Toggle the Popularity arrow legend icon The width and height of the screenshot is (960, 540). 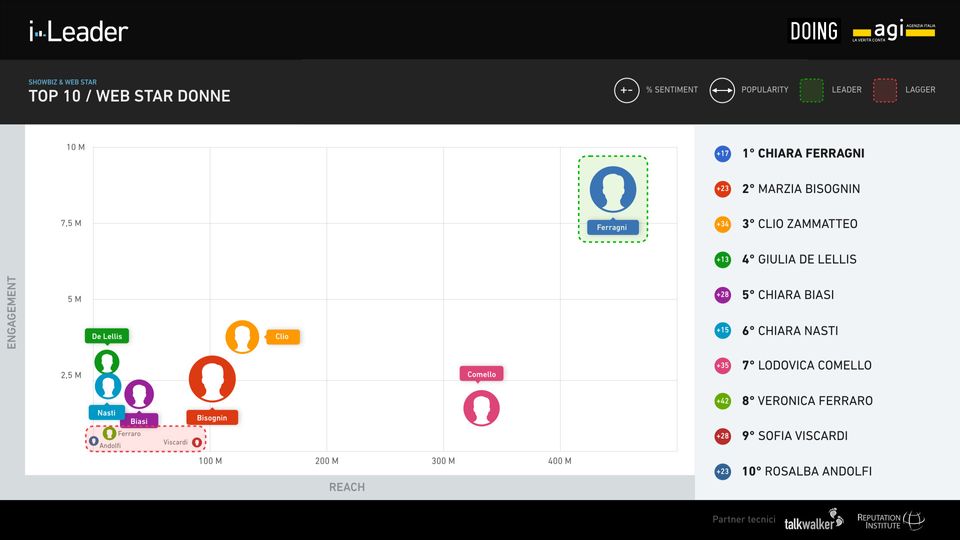click(x=722, y=90)
